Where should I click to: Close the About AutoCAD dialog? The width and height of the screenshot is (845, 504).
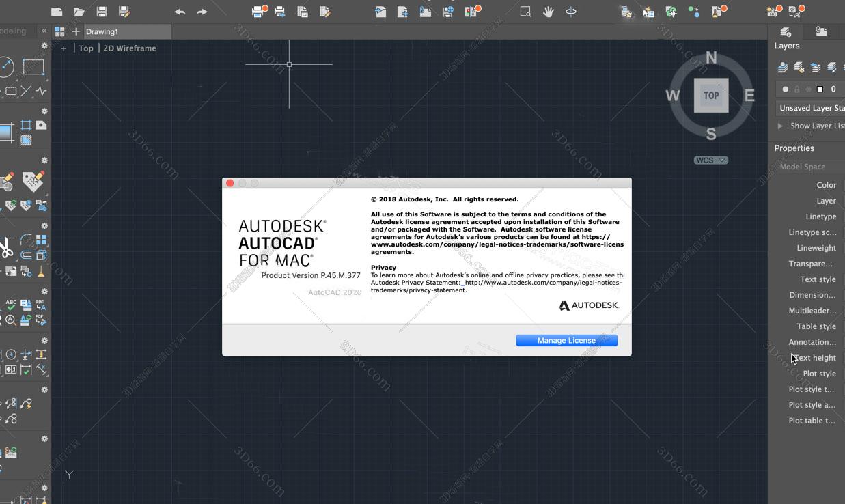[x=230, y=183]
